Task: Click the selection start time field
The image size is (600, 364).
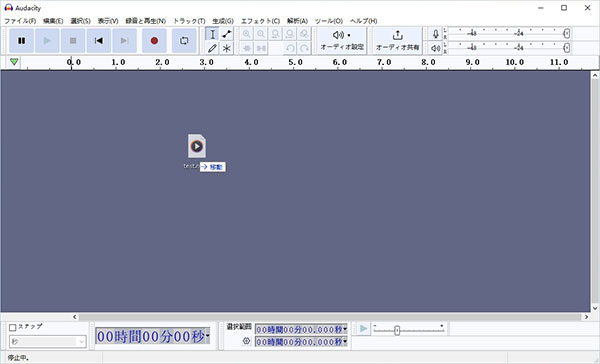Action: [299, 329]
